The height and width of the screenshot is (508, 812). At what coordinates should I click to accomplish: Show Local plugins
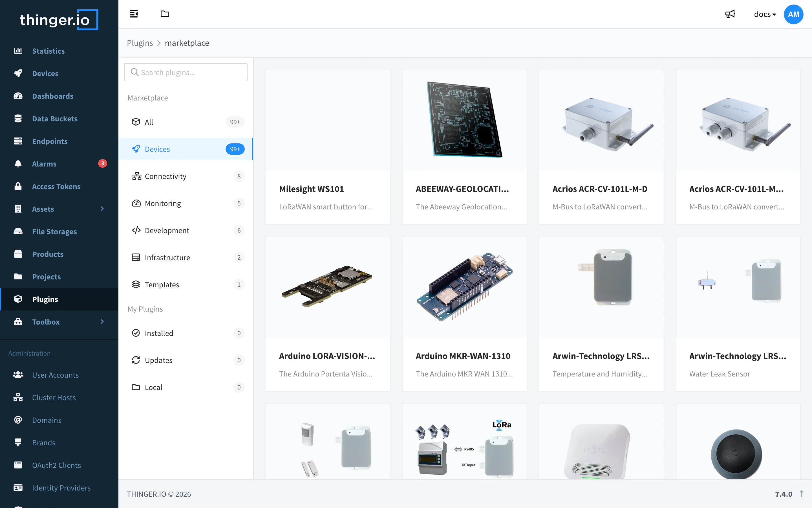pos(186,387)
